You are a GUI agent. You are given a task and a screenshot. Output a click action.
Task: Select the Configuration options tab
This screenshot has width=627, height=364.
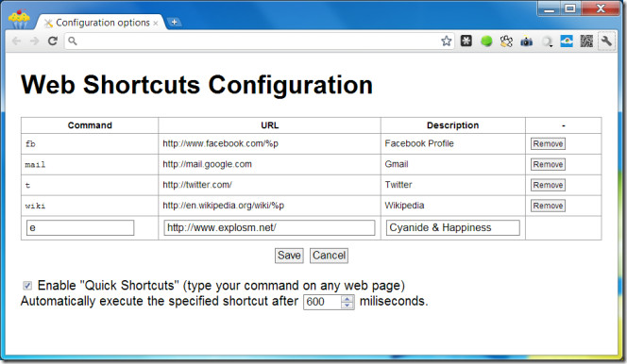(x=102, y=23)
